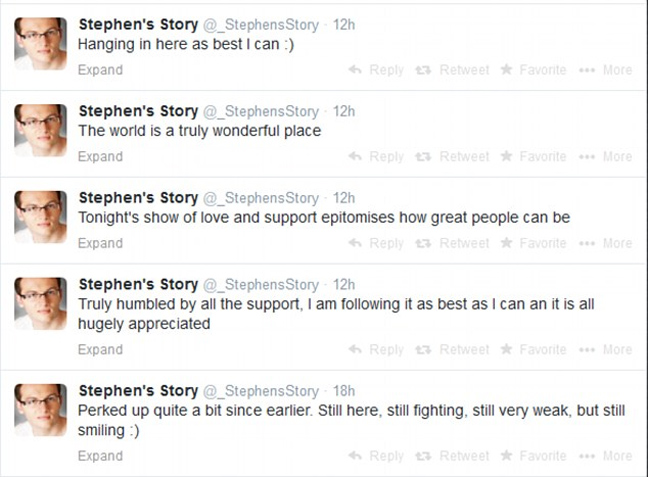Open More options on "Truly humbled" tweet

(x=608, y=350)
